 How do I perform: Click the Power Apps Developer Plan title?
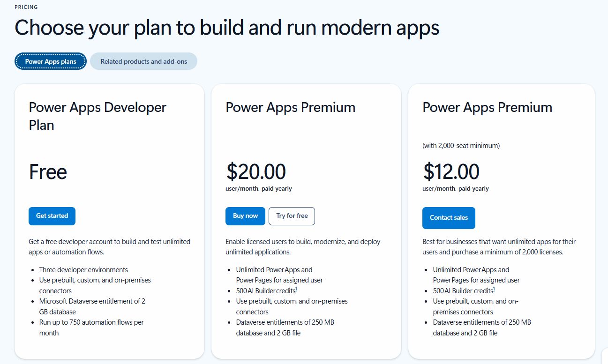98,116
